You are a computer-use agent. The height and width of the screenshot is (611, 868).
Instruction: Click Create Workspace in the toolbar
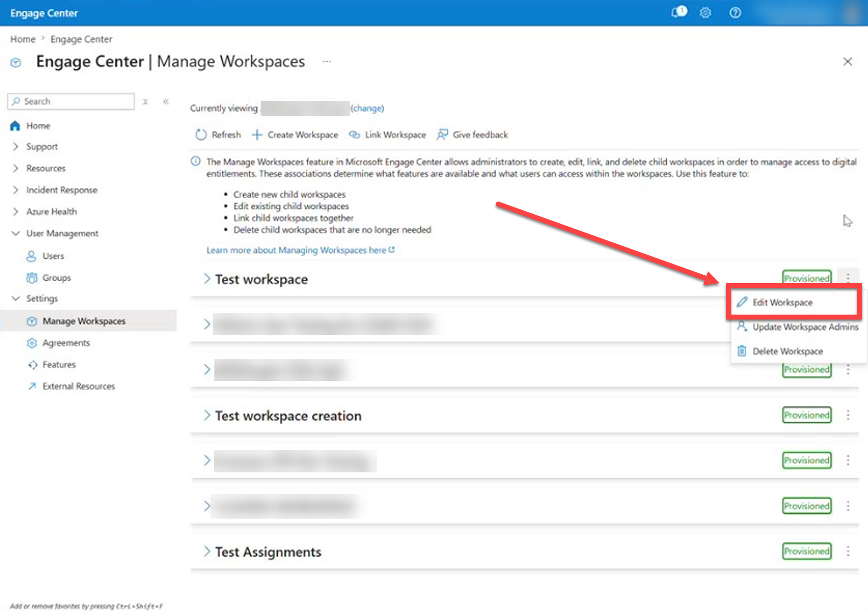[295, 135]
